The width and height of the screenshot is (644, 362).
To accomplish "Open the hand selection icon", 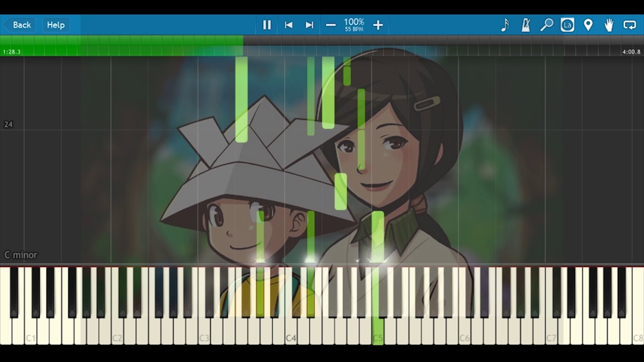I will point(609,25).
